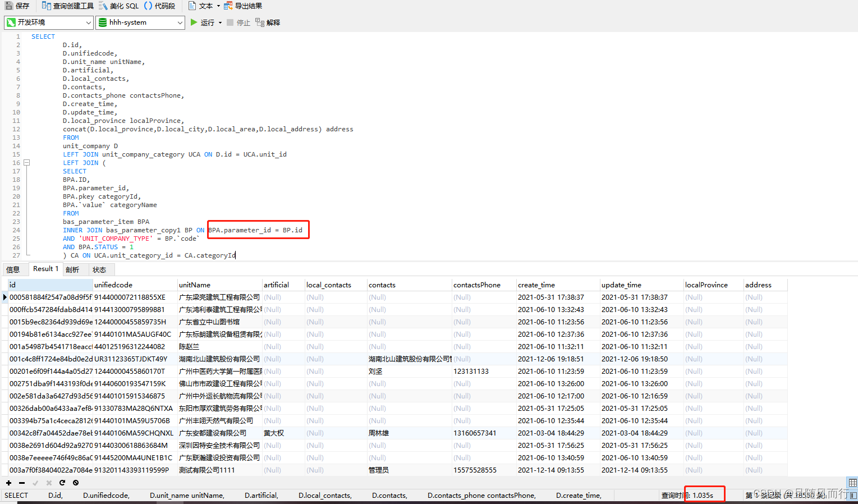Expand the 文本 dropdown arrow
This screenshot has height=504, width=858.
point(218,6)
